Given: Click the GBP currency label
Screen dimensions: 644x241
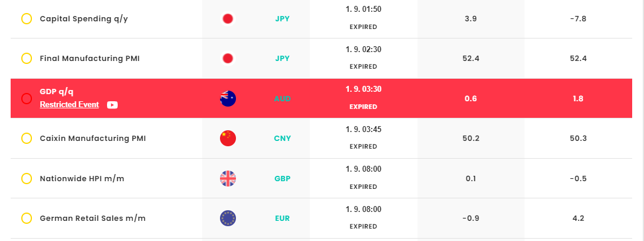Looking at the screenshot, I should [x=283, y=178].
